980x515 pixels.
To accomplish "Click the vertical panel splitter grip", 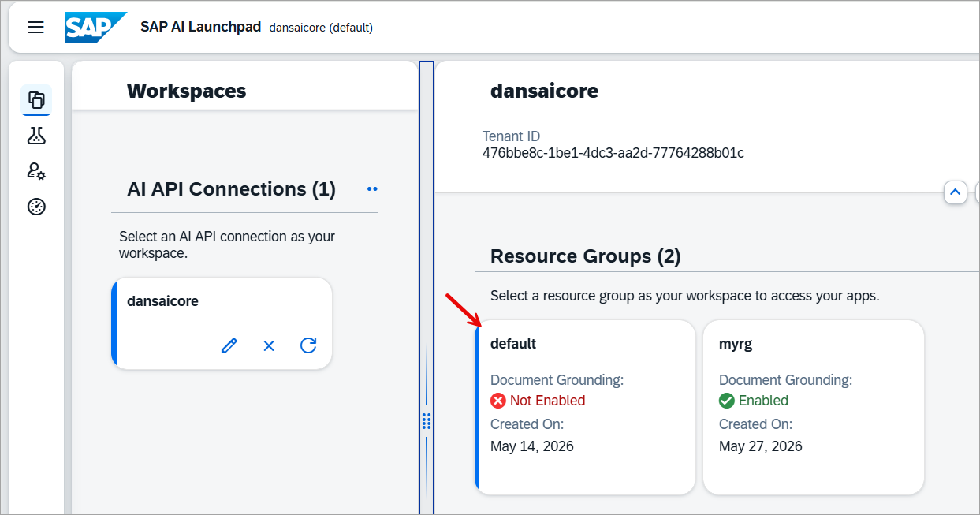I will pos(427,421).
